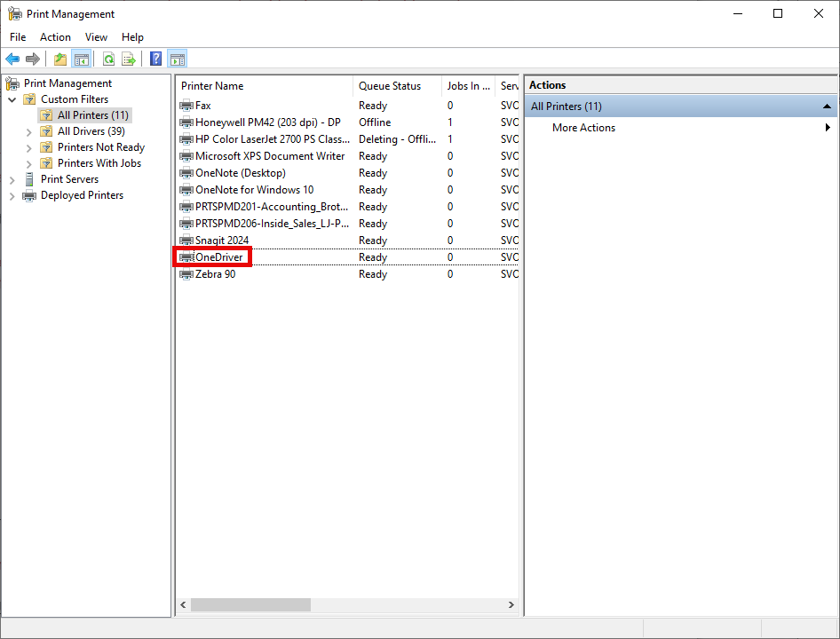Click the Custom Filters folder icon
This screenshot has width=840, height=639.
pos(30,99)
